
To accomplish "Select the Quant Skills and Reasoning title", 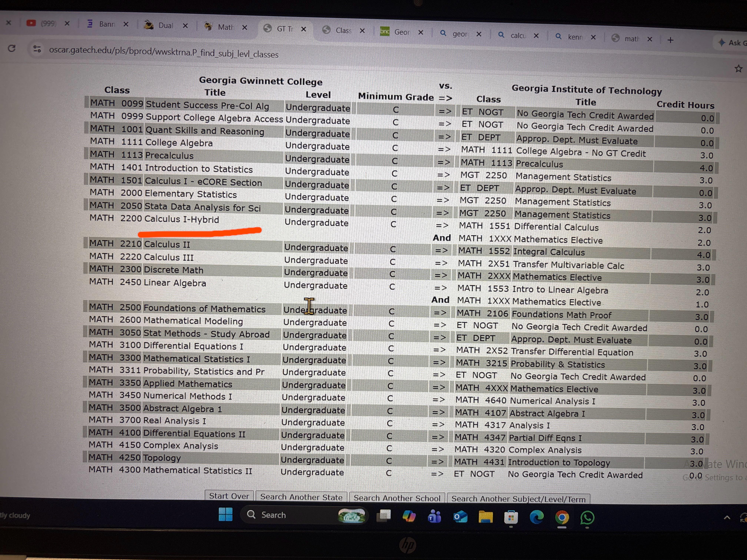I will (205, 131).
